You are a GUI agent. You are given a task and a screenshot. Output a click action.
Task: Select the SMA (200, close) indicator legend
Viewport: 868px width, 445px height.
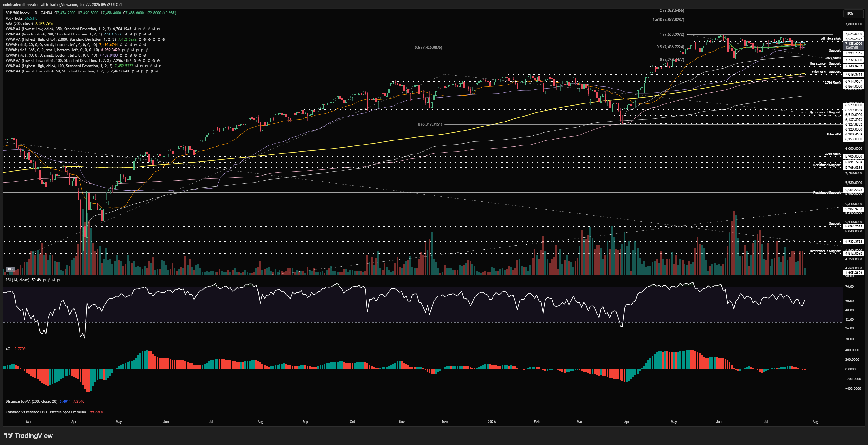tap(19, 24)
